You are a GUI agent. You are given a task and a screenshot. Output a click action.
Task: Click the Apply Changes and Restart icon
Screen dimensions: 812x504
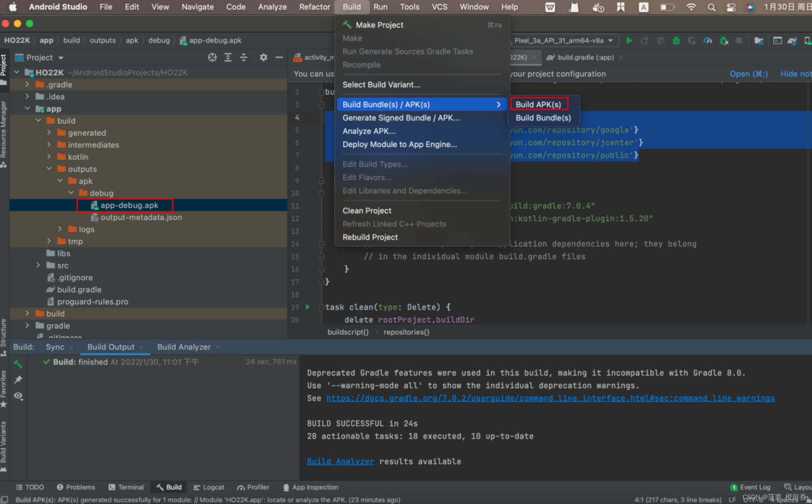coord(644,41)
